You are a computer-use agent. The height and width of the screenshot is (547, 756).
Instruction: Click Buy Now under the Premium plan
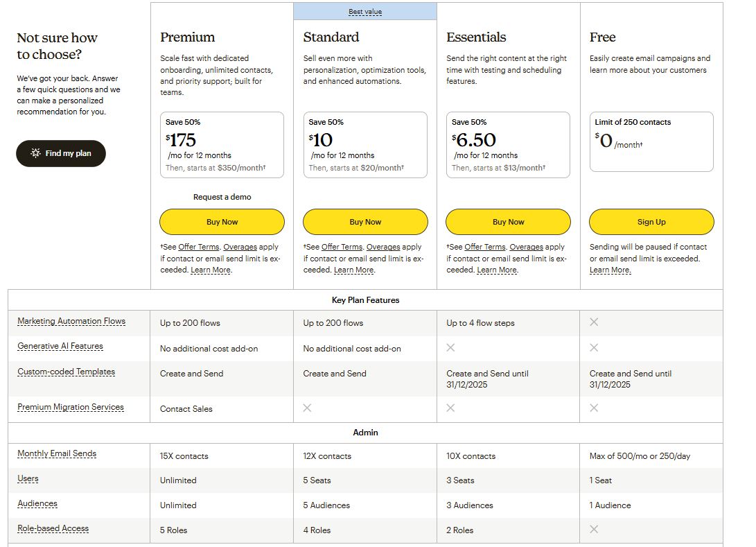point(222,221)
